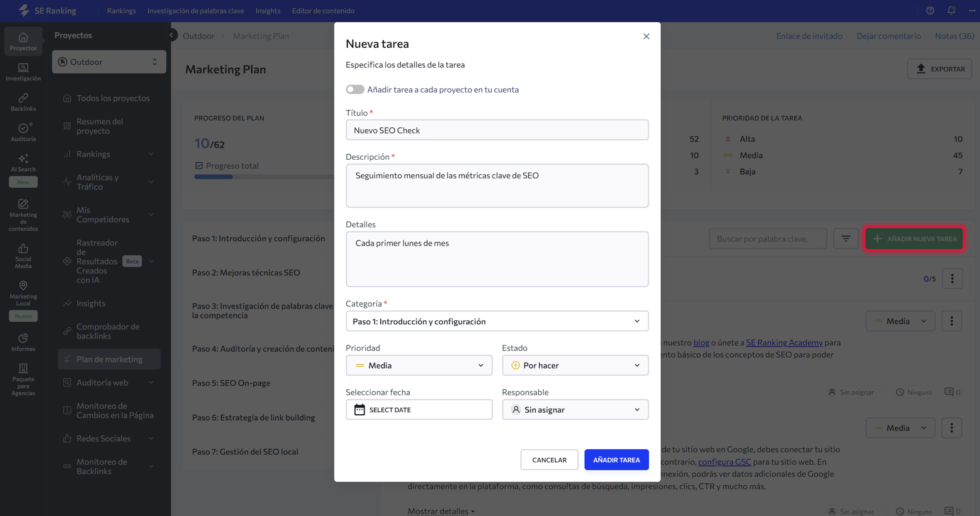The image size is (980, 516).
Task: Click the Detalles text area
Action: pyautogui.click(x=497, y=259)
